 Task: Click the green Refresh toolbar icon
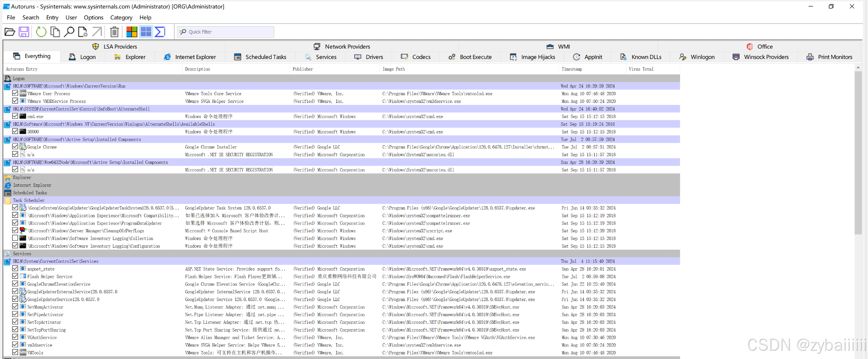pyautogui.click(x=41, y=32)
